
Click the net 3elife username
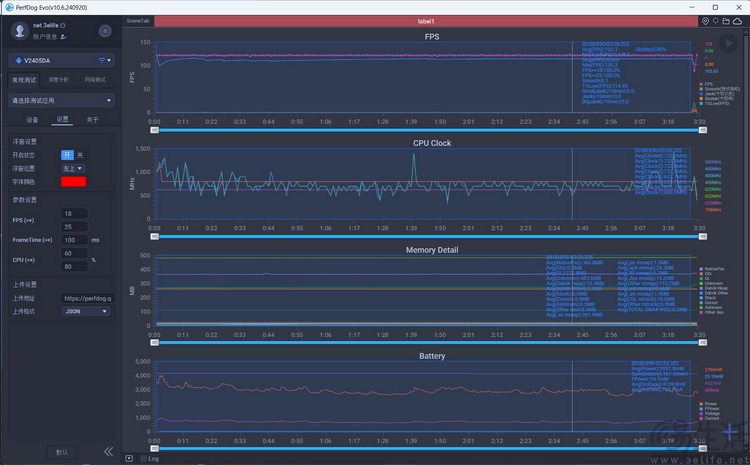(x=46, y=25)
